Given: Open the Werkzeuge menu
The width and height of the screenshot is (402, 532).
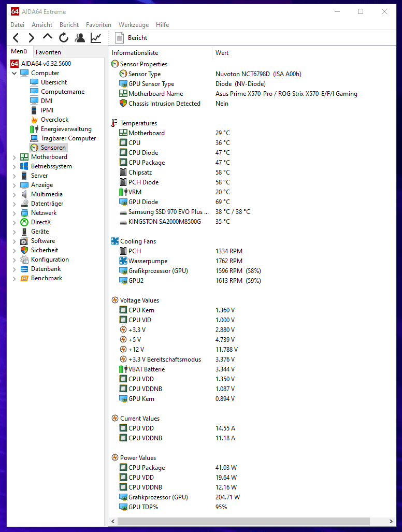Looking at the screenshot, I should (x=134, y=25).
